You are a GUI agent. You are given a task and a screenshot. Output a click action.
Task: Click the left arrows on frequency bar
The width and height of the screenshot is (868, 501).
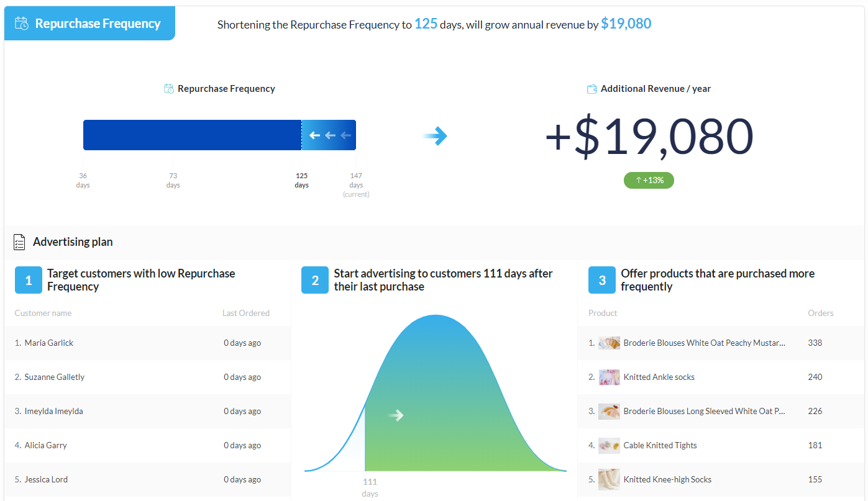pyautogui.click(x=330, y=135)
